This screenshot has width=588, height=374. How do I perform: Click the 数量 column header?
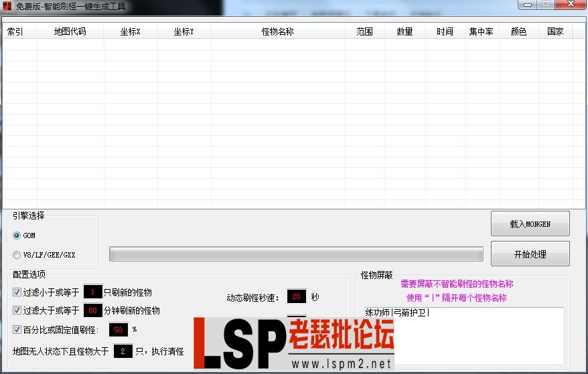click(405, 31)
